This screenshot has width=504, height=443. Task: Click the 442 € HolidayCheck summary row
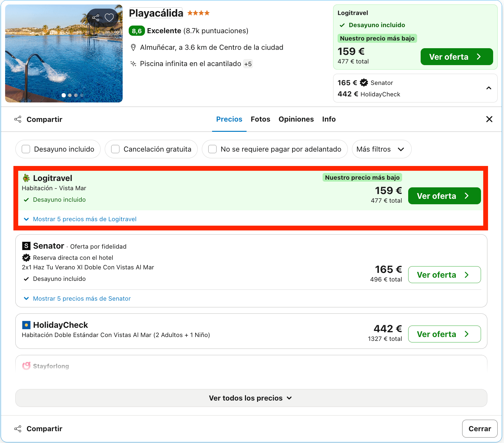tap(369, 94)
